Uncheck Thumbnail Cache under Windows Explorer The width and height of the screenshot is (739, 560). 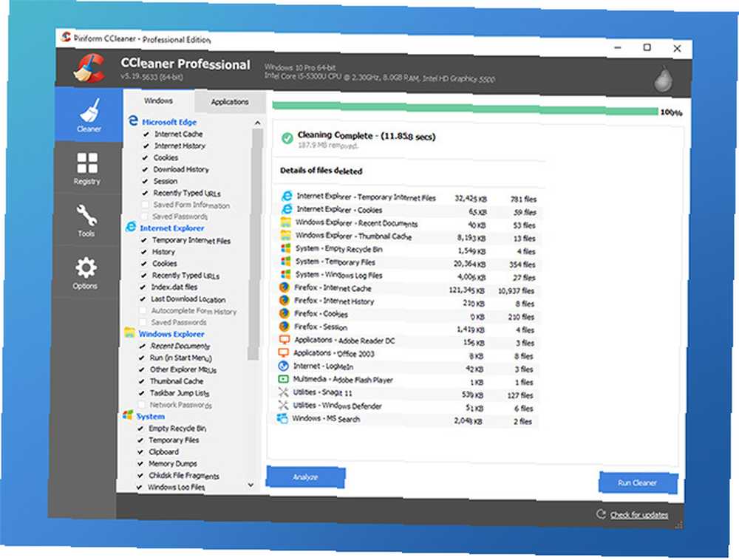(x=141, y=381)
